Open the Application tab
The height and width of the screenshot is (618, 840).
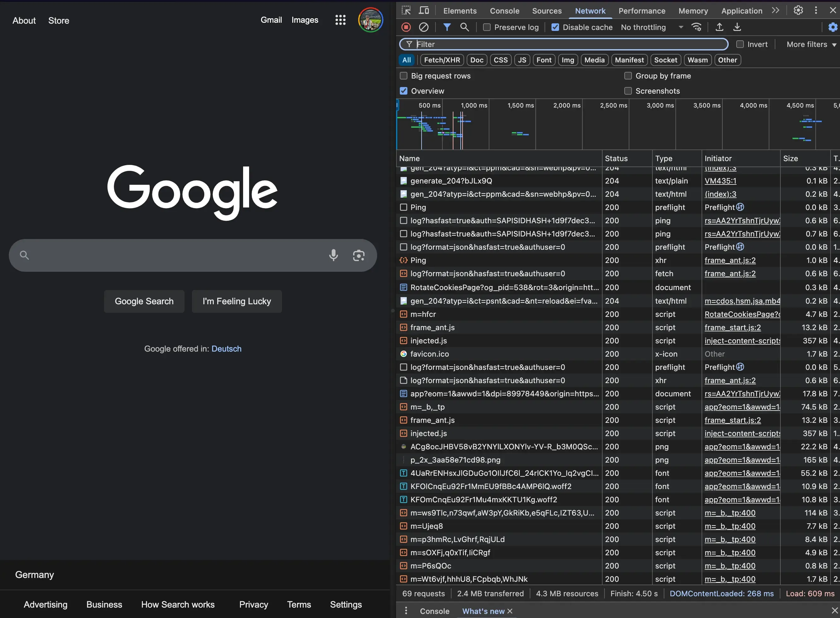coord(742,11)
